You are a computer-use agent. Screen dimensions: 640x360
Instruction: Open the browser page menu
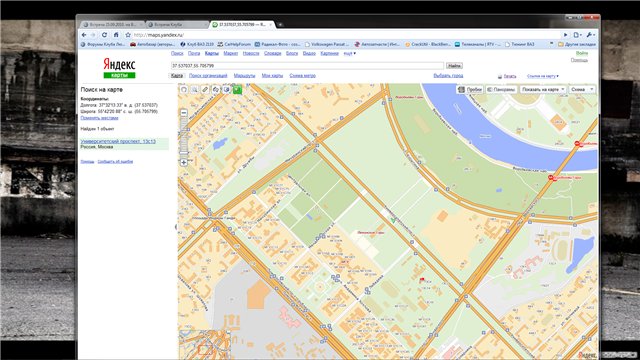577,35
